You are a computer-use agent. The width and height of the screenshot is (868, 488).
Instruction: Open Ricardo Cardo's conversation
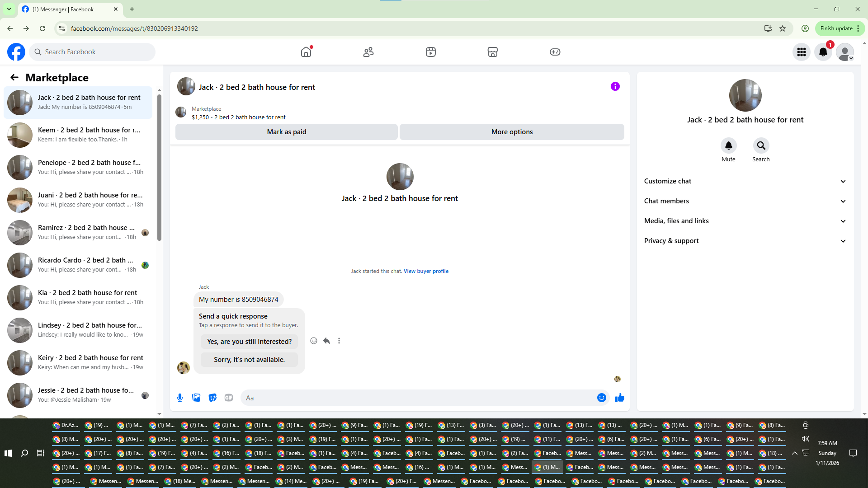click(78, 265)
